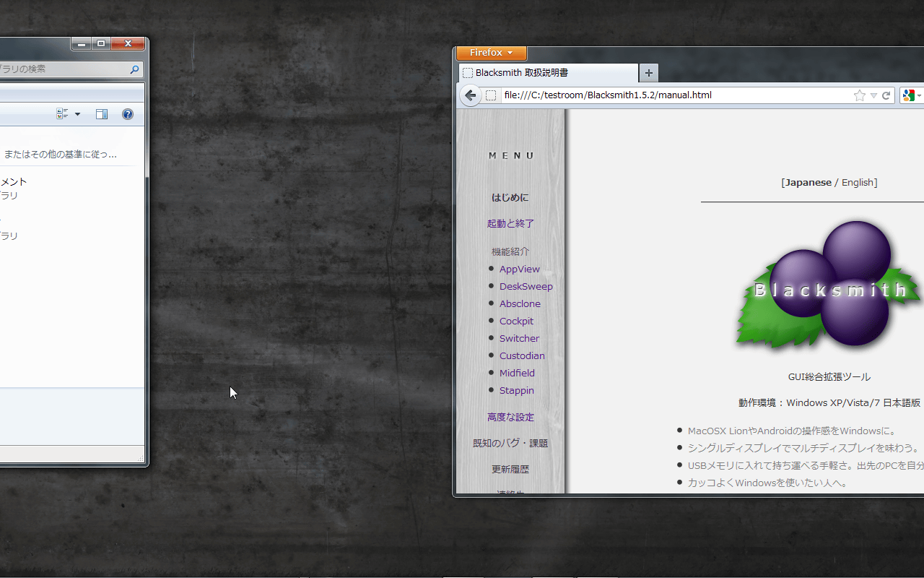This screenshot has height=578, width=924.
Task: Click the MacOSX LionやAndroid bullet text
Action: pos(792,431)
